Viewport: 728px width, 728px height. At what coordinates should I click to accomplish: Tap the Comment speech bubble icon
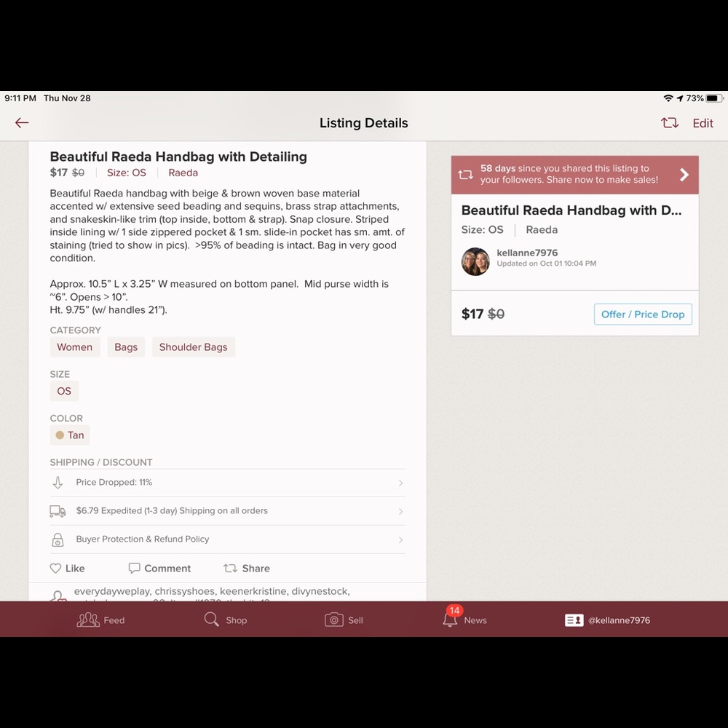pyautogui.click(x=134, y=569)
